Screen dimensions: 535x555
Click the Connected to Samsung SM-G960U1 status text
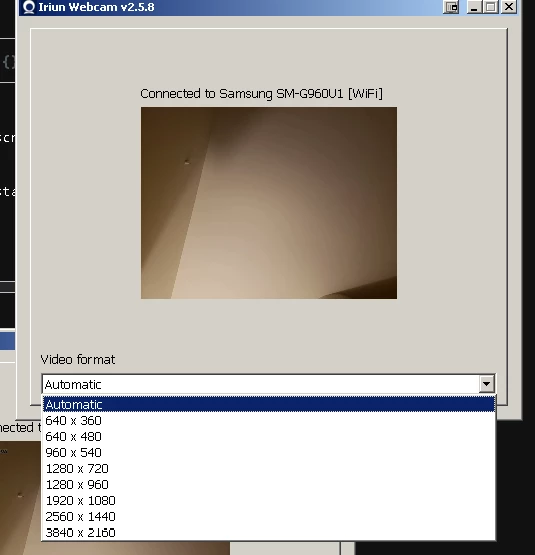click(x=261, y=94)
